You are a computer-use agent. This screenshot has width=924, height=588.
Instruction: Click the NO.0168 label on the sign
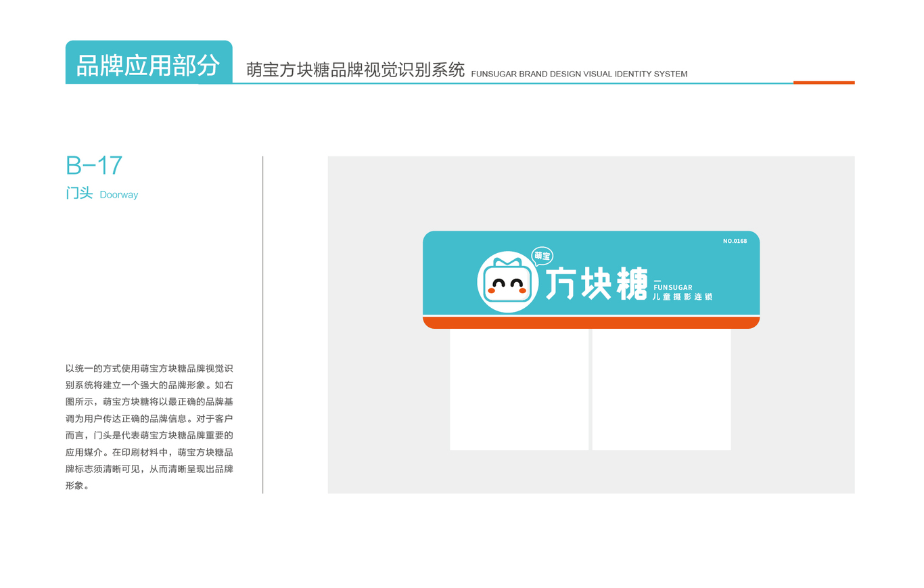(x=735, y=241)
